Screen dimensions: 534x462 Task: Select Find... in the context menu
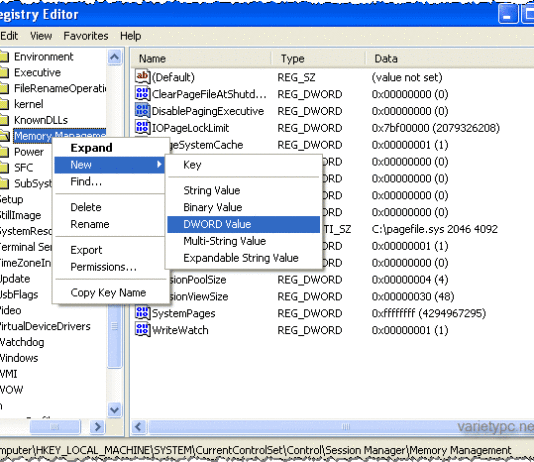pos(109,181)
